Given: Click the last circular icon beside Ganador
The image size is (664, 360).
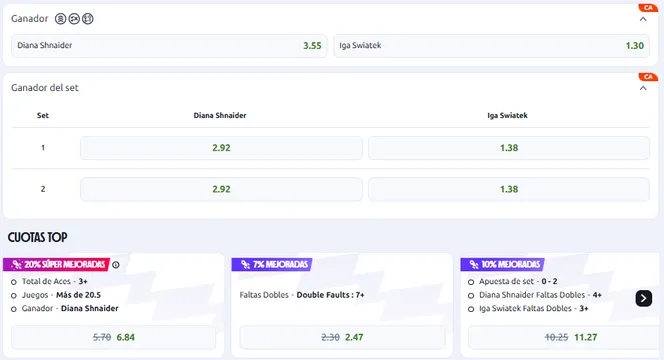Looking at the screenshot, I should 88,19.
